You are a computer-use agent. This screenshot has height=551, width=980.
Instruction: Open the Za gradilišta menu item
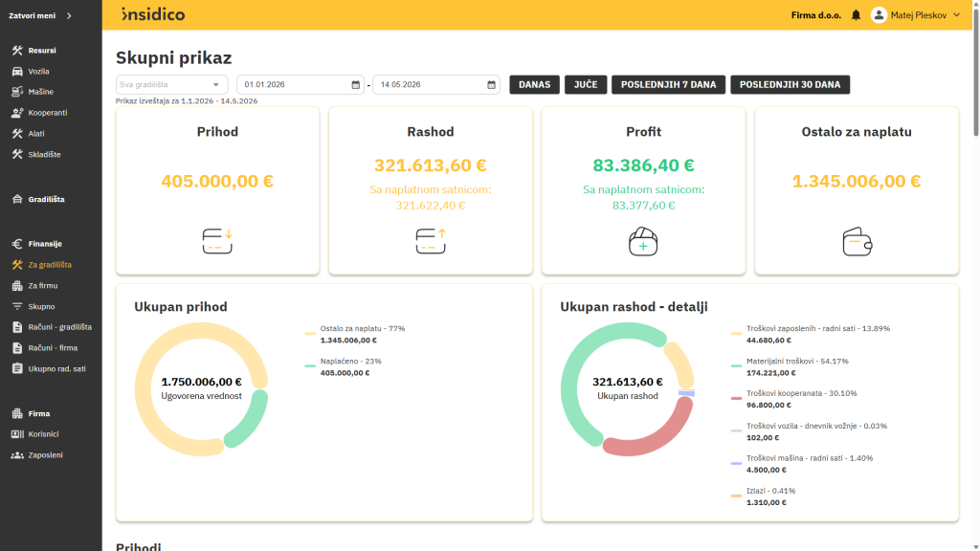(x=51, y=265)
